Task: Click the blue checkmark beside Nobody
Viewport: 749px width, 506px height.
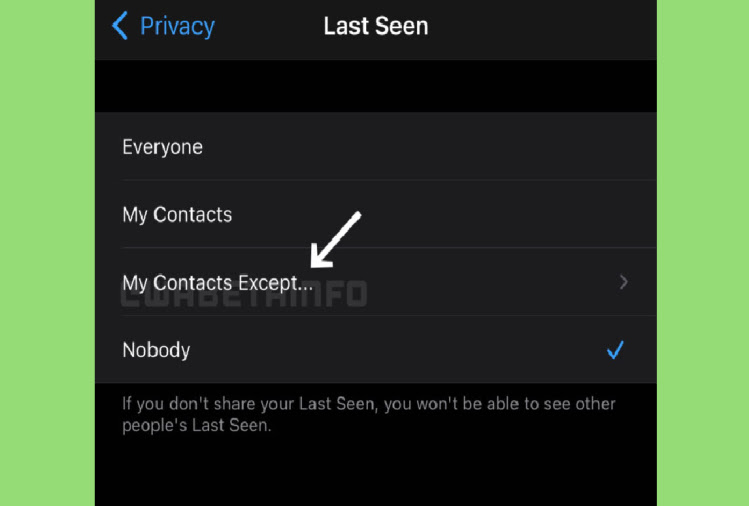Action: pyautogui.click(x=615, y=350)
